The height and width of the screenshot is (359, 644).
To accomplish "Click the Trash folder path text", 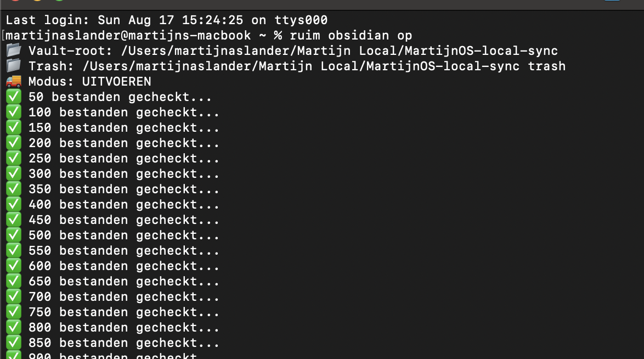I will 324,66.
